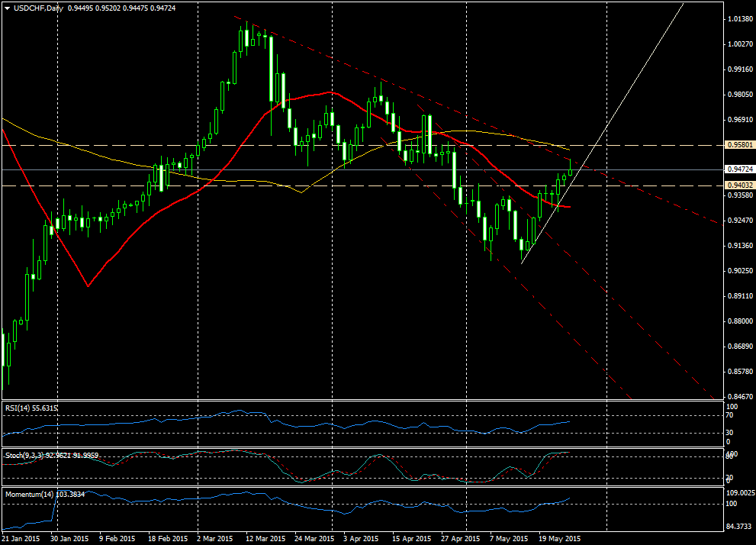Click the 0.98050 price scale value
Image resolution: width=756 pixels, height=545 pixels.
(x=738, y=95)
